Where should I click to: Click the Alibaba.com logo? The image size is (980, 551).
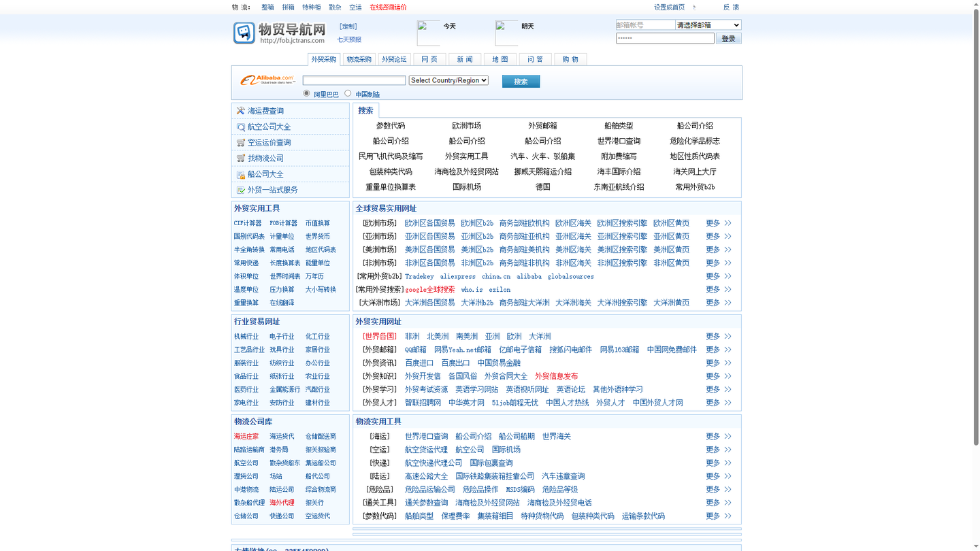point(267,80)
